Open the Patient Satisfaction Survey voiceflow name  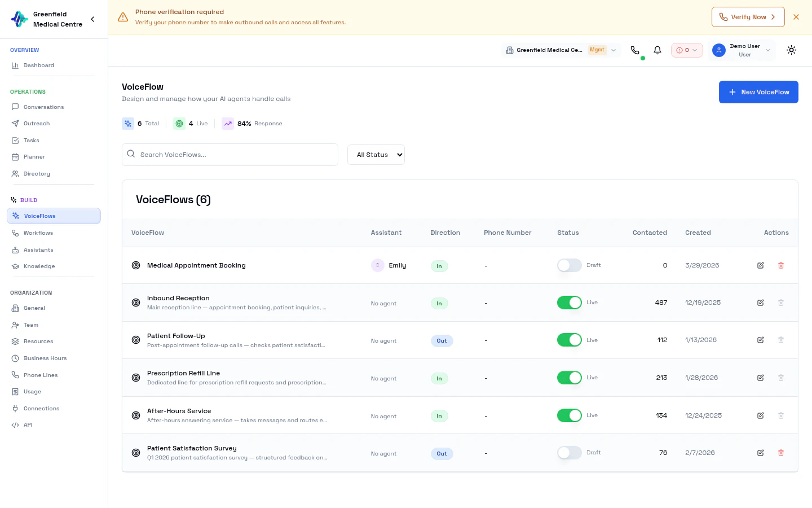[x=192, y=448]
